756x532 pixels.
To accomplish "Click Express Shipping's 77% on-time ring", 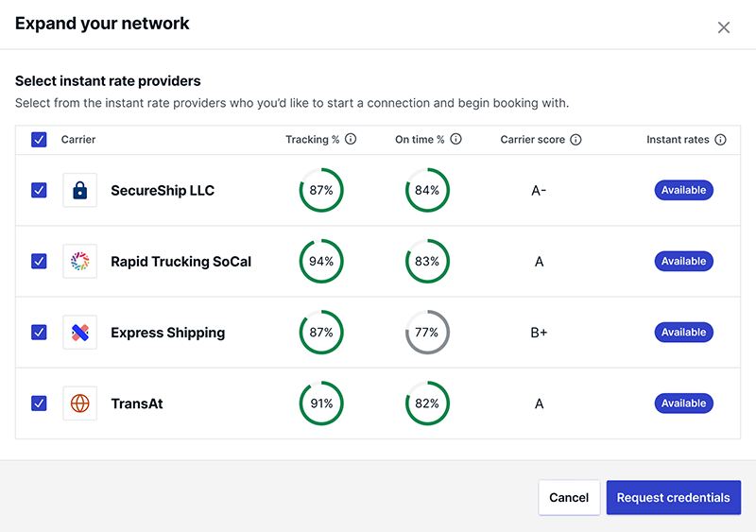I will [x=427, y=333].
